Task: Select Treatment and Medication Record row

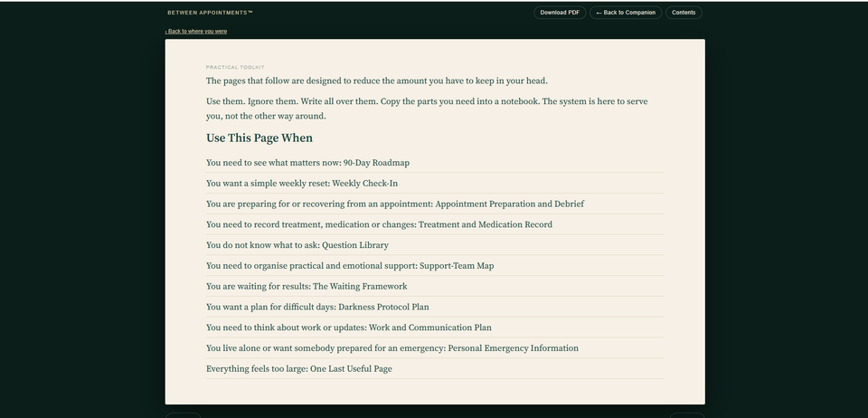Action: coord(435,224)
